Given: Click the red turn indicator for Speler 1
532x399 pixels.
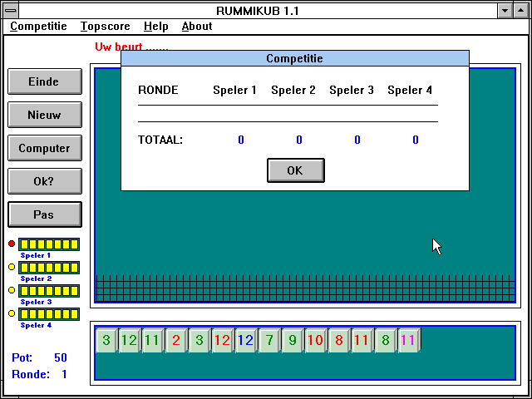Looking at the screenshot, I should tap(12, 244).
